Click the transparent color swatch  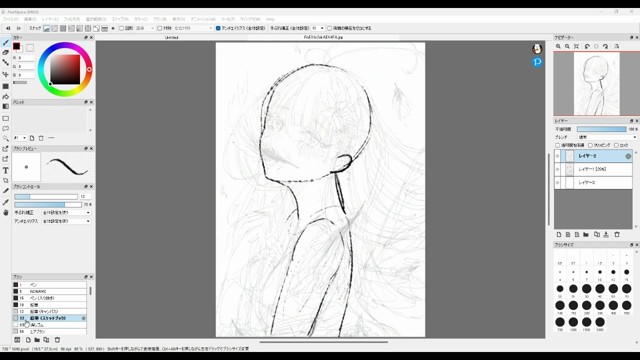pyautogui.click(x=30, y=48)
